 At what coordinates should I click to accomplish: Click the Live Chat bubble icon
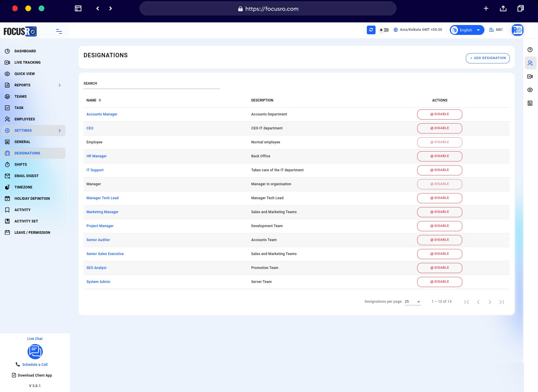pos(35,352)
